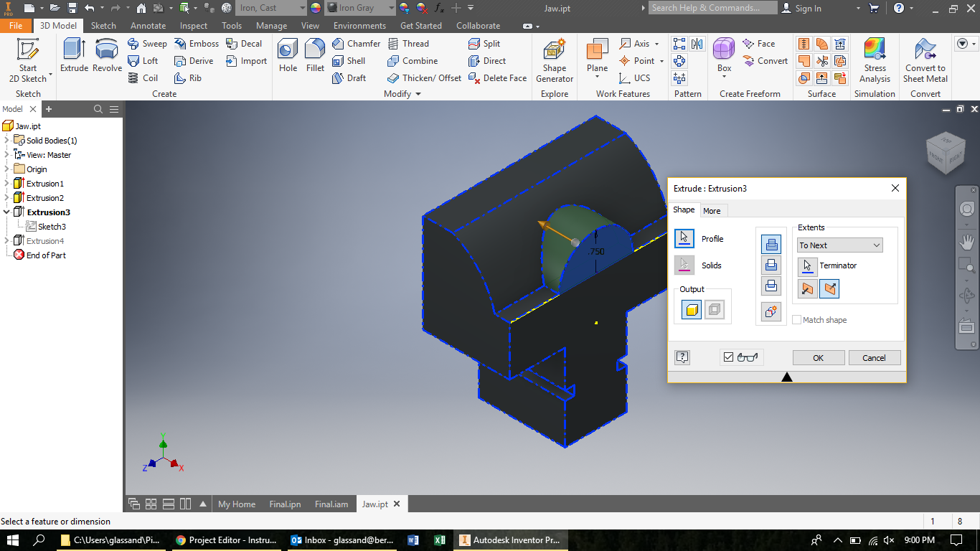This screenshot has height=551, width=980.
Task: Open the Inspect ribbon tab
Action: [194, 25]
